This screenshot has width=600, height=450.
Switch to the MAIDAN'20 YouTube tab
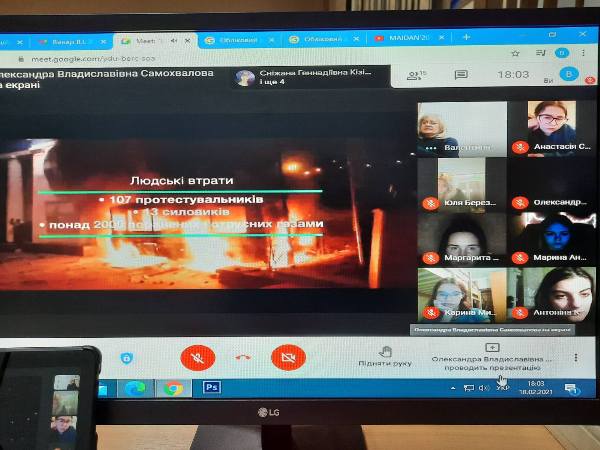[409, 38]
